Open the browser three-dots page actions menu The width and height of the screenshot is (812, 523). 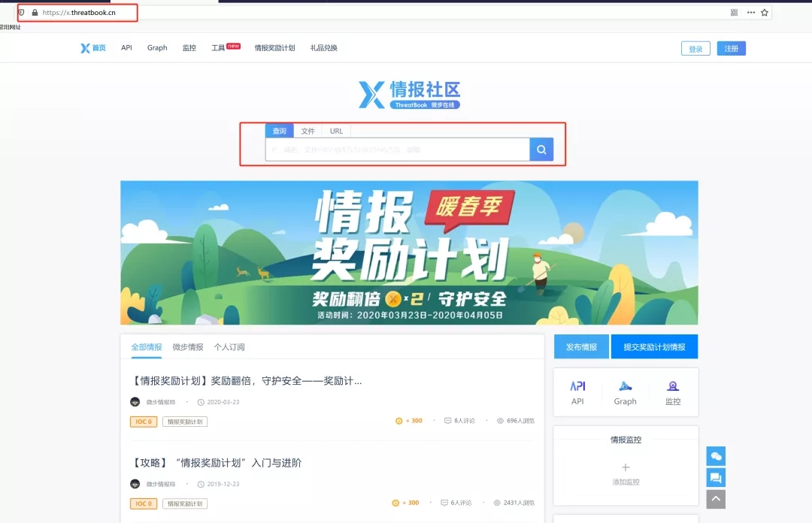751,13
